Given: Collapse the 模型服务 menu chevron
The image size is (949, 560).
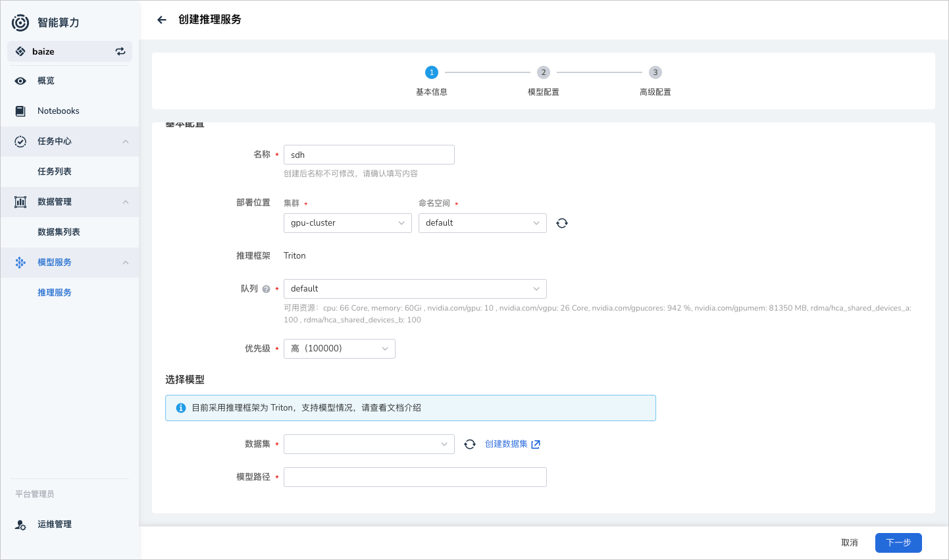Looking at the screenshot, I should pos(126,263).
